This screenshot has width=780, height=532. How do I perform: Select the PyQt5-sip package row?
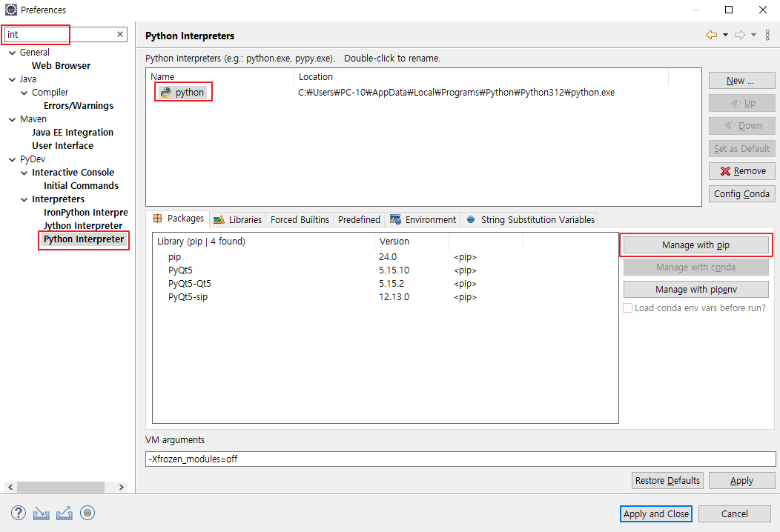385,297
